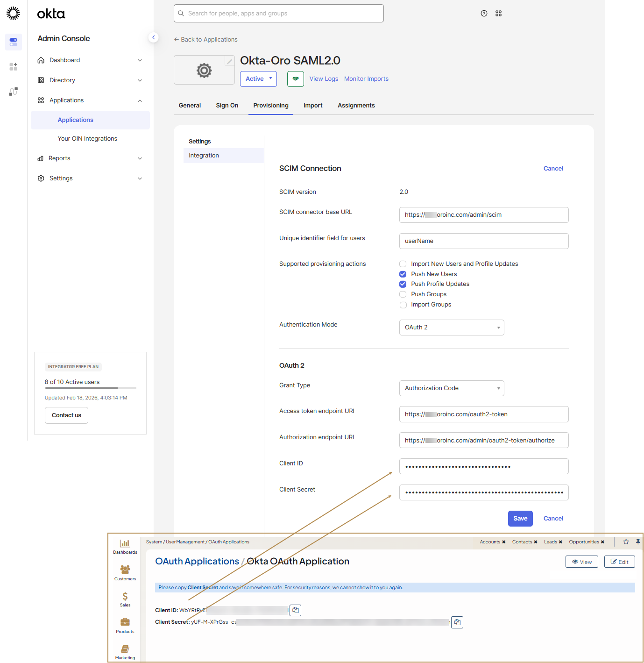The height and width of the screenshot is (663, 644).
Task: Enable the Push Groups checkbox
Action: tap(403, 294)
